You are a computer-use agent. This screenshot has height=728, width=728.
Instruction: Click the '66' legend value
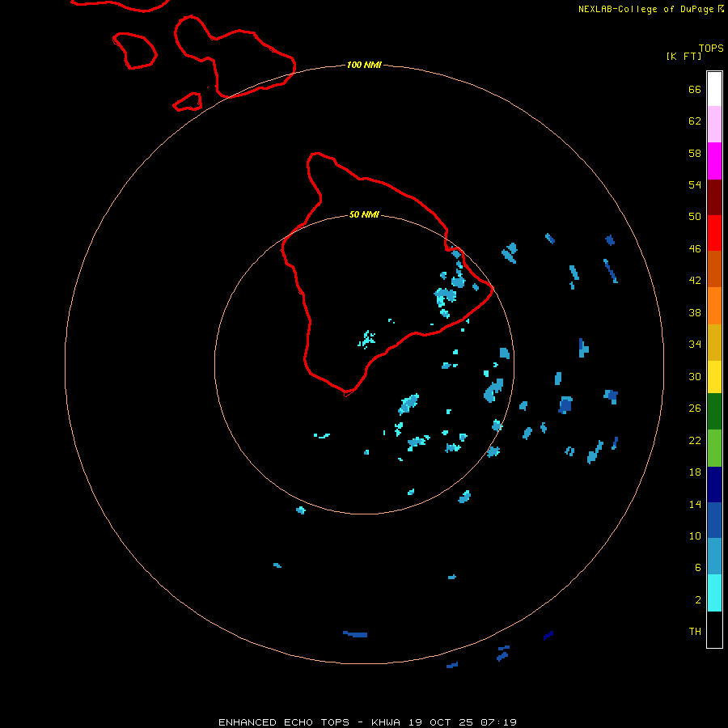point(695,89)
